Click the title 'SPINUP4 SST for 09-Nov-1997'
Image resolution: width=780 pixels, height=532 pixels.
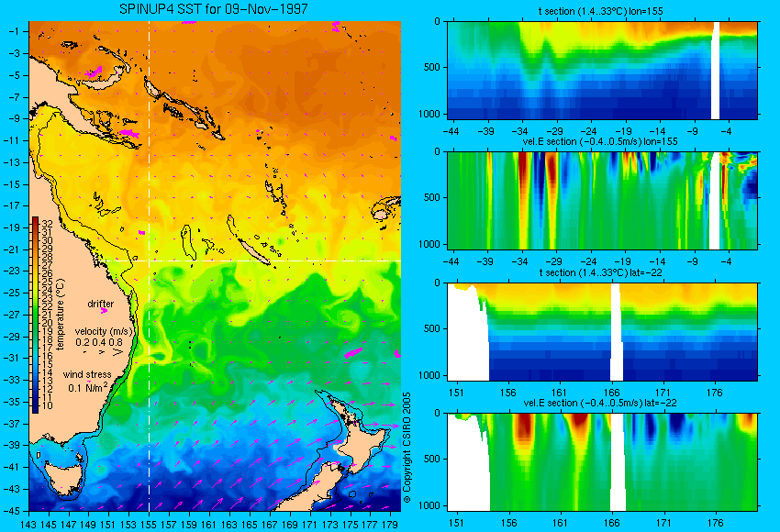pos(214,9)
